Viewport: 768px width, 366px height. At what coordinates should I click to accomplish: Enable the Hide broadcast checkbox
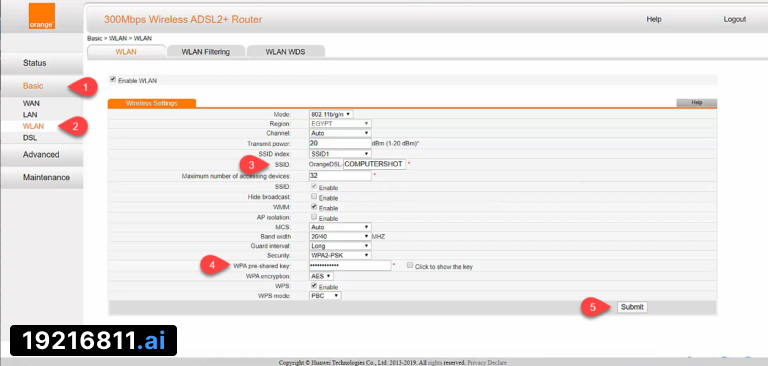pos(314,196)
